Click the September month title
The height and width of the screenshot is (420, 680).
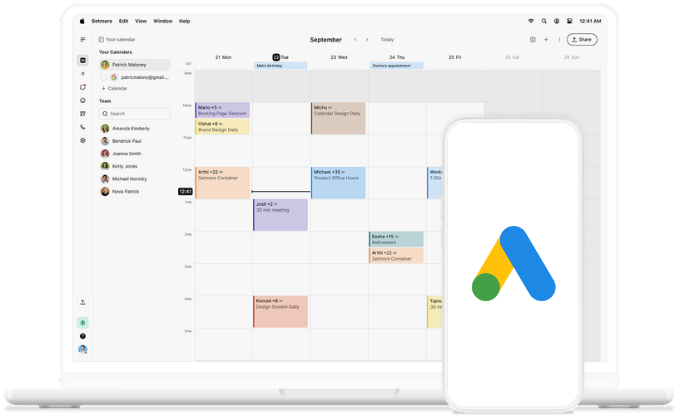click(x=326, y=39)
